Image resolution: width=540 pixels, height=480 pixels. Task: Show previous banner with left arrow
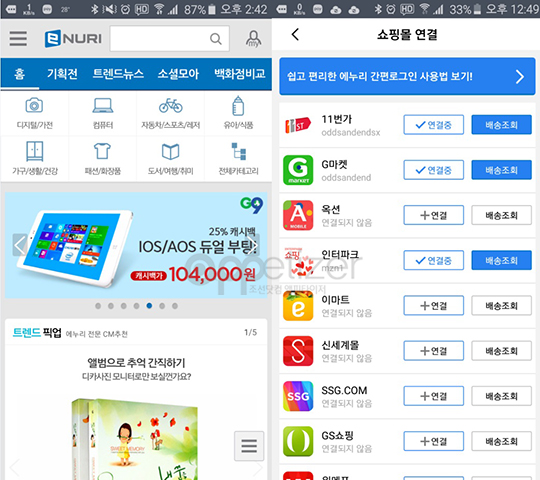pos(20,245)
